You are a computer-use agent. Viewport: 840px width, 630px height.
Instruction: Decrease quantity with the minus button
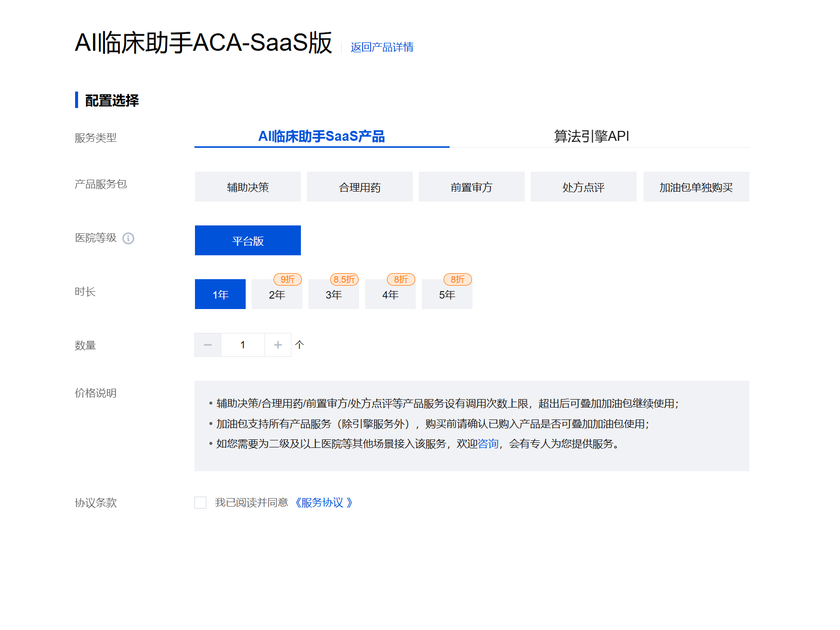coord(208,345)
